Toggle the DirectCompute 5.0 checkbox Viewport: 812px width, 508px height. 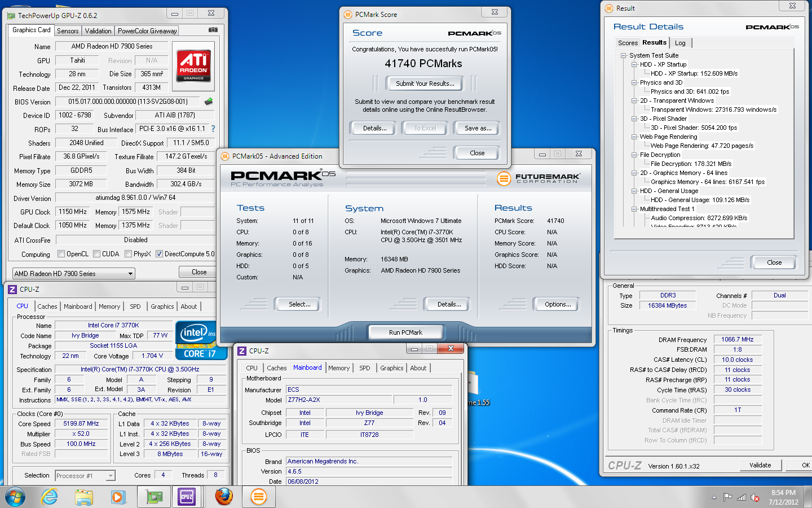(159, 254)
